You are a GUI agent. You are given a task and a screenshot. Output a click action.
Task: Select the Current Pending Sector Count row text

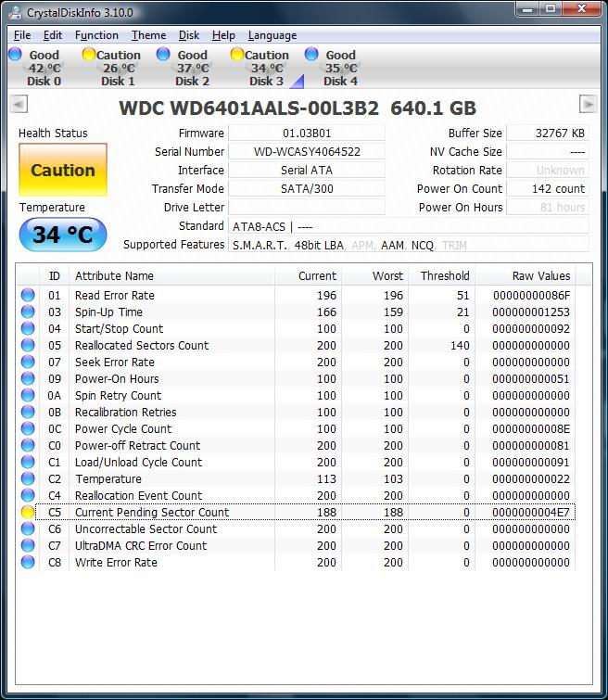click(152, 512)
